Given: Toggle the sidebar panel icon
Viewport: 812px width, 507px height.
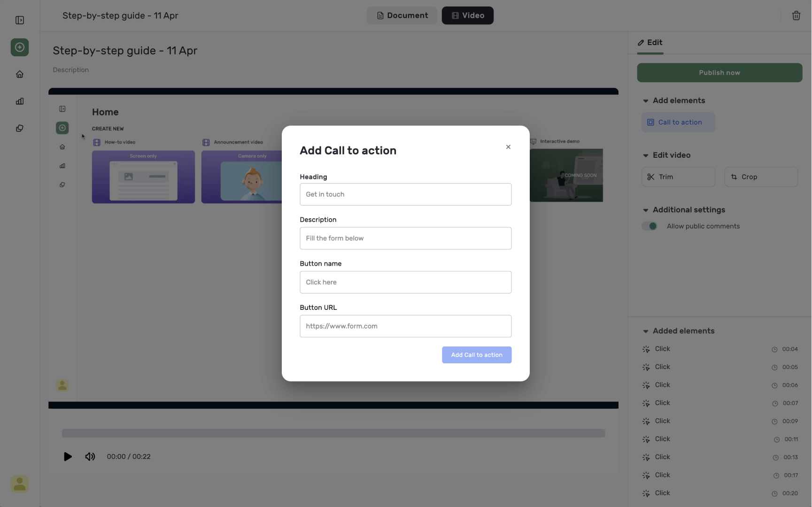Looking at the screenshot, I should click(20, 20).
